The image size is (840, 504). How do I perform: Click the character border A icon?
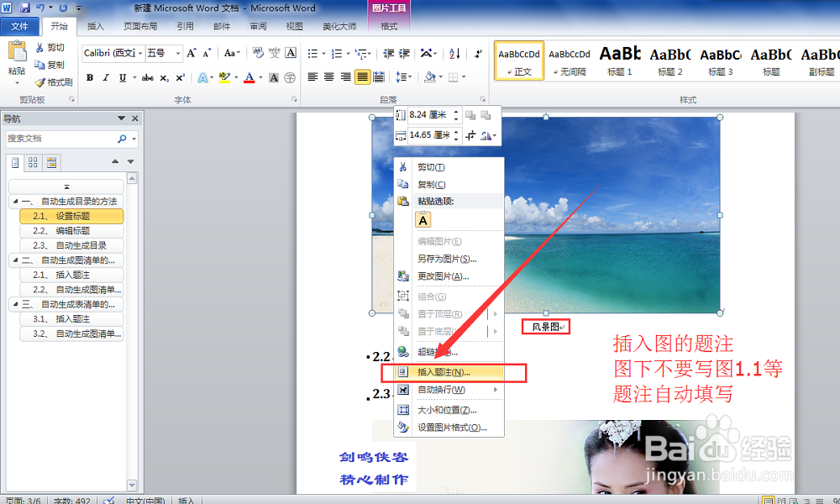[x=291, y=52]
